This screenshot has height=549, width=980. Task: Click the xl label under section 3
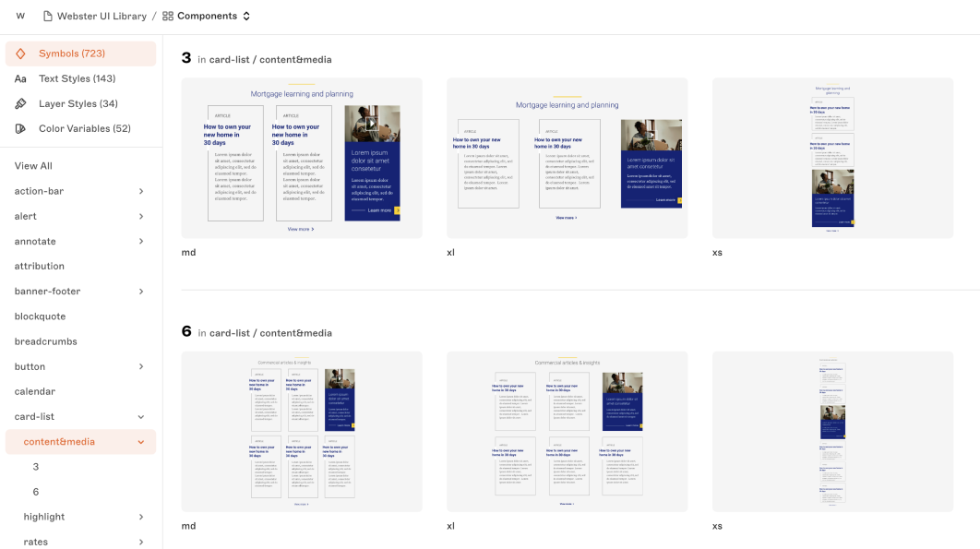tap(450, 253)
